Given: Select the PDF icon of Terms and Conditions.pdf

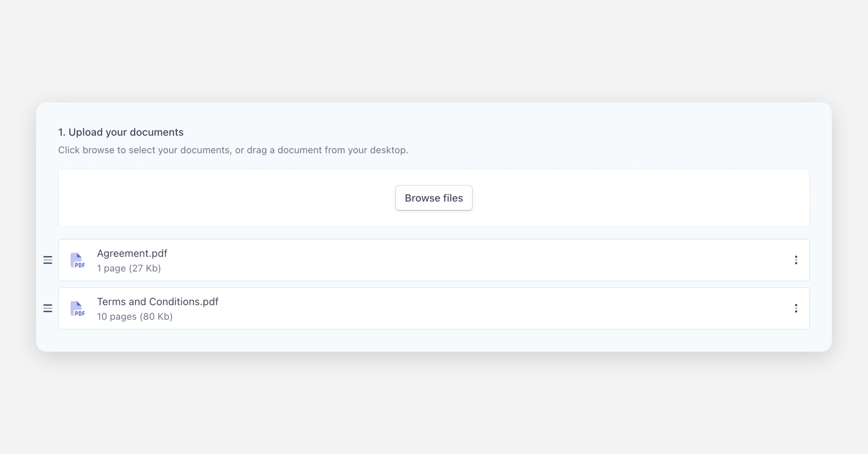Looking at the screenshot, I should click(x=77, y=308).
